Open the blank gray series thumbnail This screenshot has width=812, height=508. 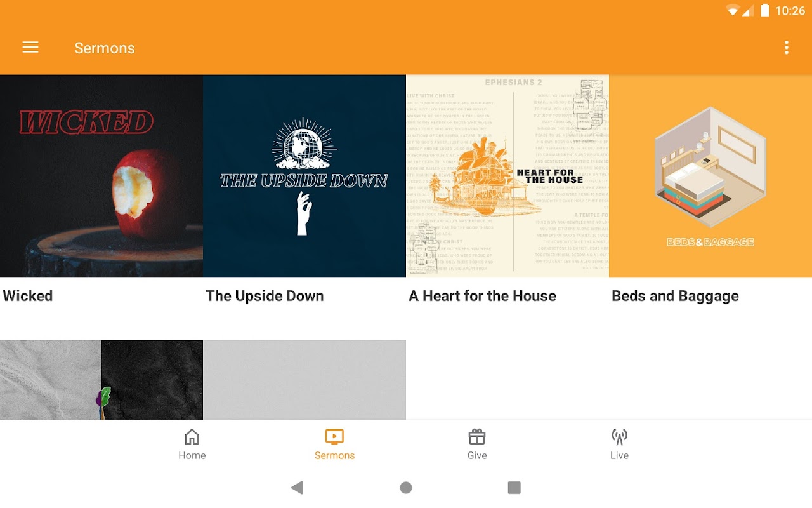point(304,380)
